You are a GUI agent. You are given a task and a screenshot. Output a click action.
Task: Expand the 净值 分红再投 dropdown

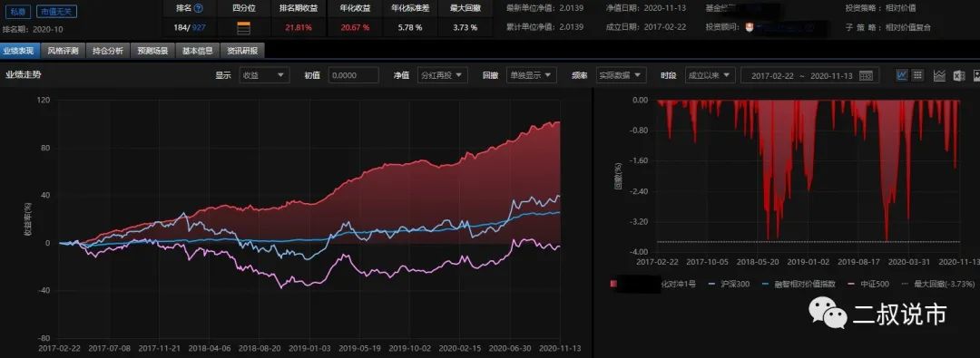click(x=443, y=75)
